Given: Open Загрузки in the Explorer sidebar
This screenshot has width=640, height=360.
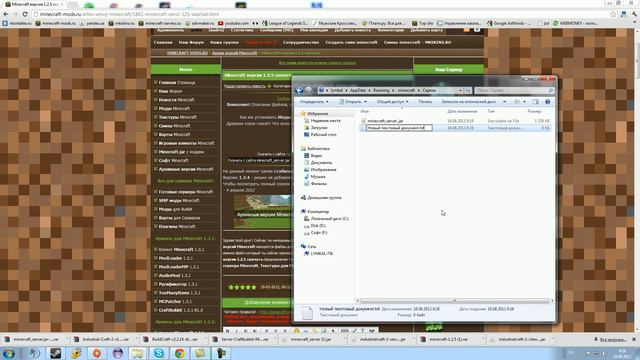Looking at the screenshot, I should click(x=316, y=128).
